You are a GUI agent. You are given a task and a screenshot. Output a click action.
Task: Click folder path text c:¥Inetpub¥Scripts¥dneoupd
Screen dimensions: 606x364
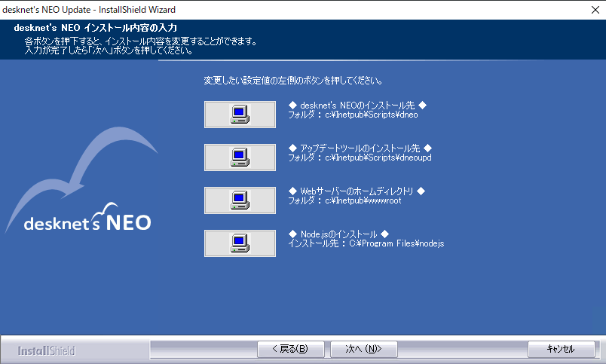click(x=378, y=158)
